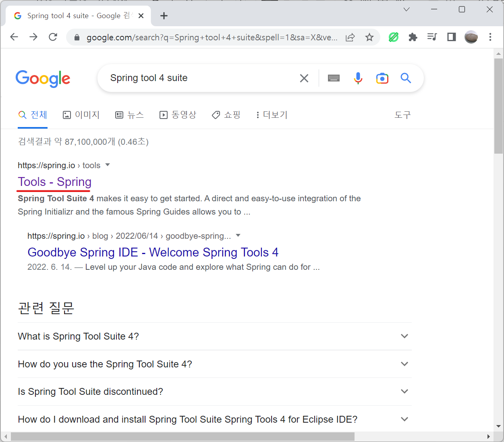504x442 pixels.
Task: Open the on-screen keyboard input tool
Action: tap(334, 78)
